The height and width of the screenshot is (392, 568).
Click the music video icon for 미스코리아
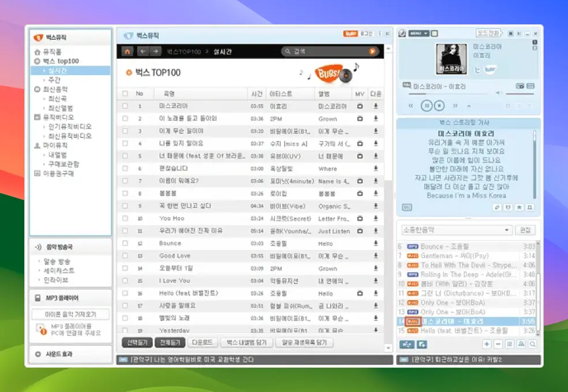tap(360, 106)
